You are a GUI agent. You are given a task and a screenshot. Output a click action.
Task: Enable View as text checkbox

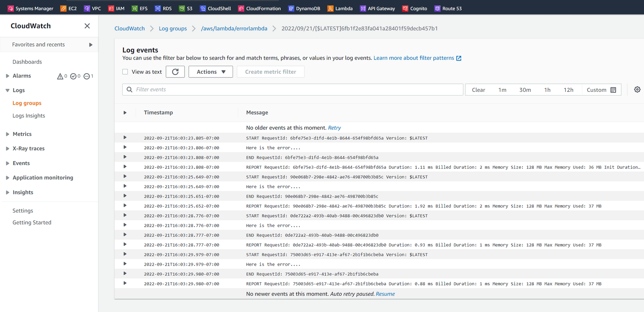point(125,72)
